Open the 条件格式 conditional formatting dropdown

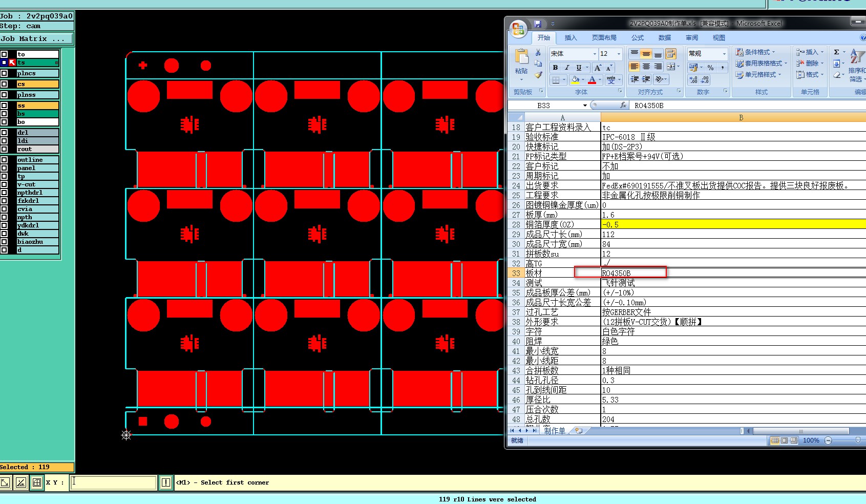coord(755,52)
